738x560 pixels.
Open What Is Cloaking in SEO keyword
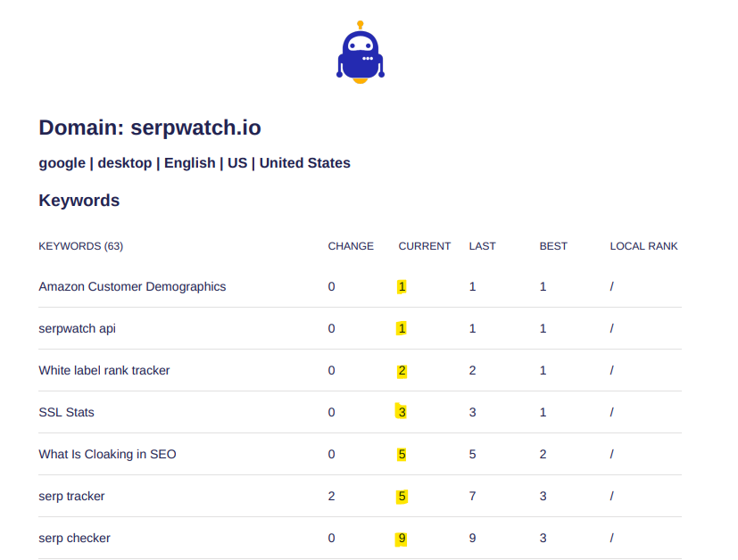[x=107, y=455]
